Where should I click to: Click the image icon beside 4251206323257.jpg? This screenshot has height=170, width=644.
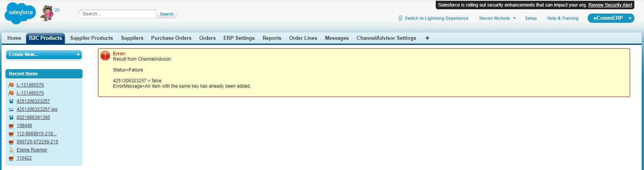[x=11, y=109]
